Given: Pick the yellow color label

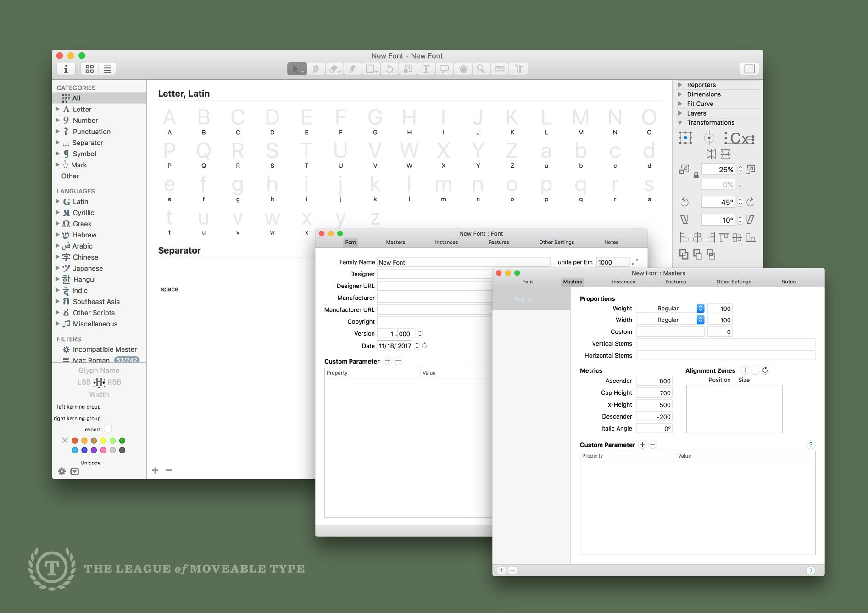Looking at the screenshot, I should [103, 441].
